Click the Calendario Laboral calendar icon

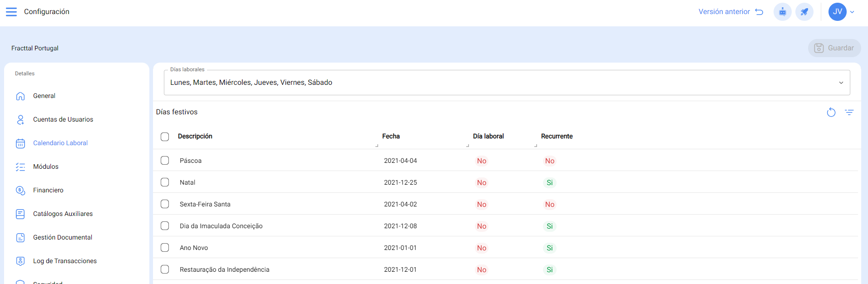coord(20,143)
